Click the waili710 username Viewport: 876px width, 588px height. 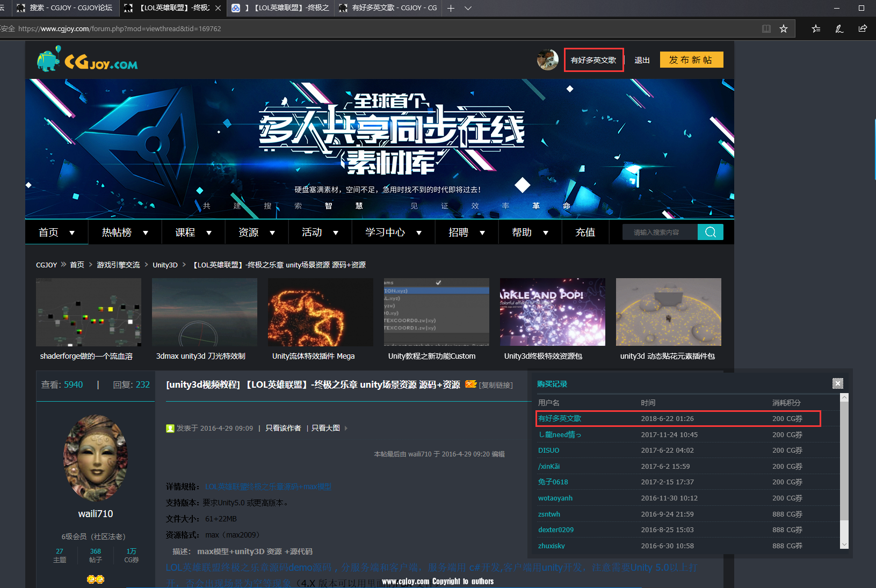pyautogui.click(x=96, y=513)
